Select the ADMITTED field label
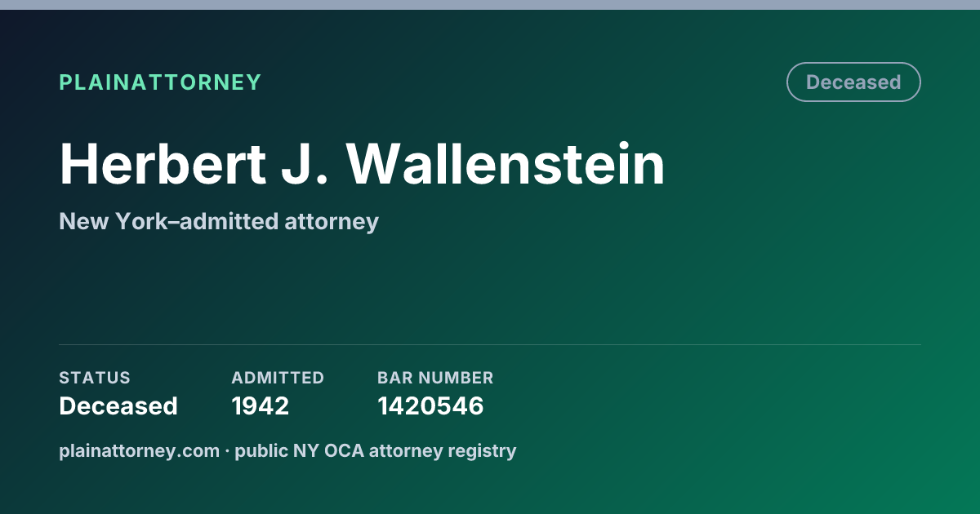 tap(278, 378)
